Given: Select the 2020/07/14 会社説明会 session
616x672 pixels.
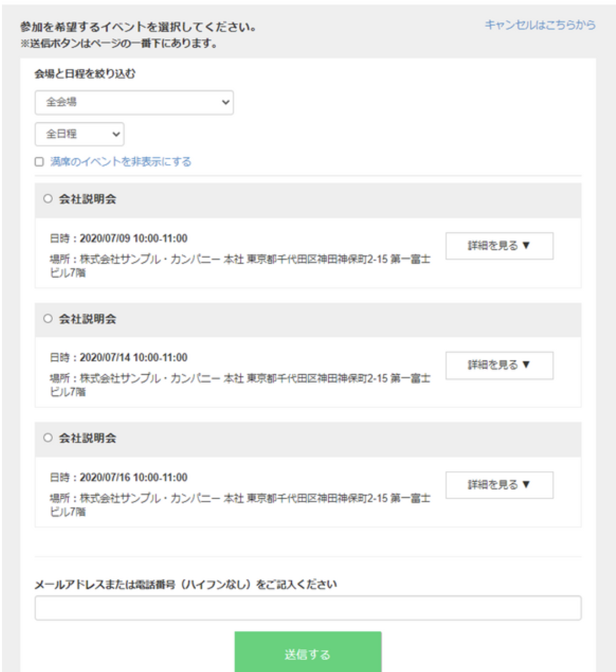Looking at the screenshot, I should point(47,318).
